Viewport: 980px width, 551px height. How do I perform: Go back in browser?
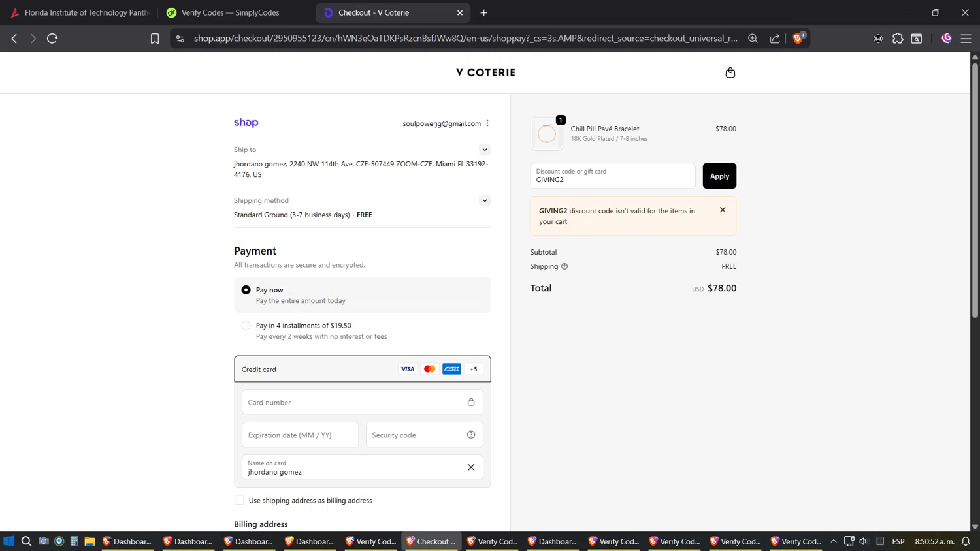tap(14, 39)
